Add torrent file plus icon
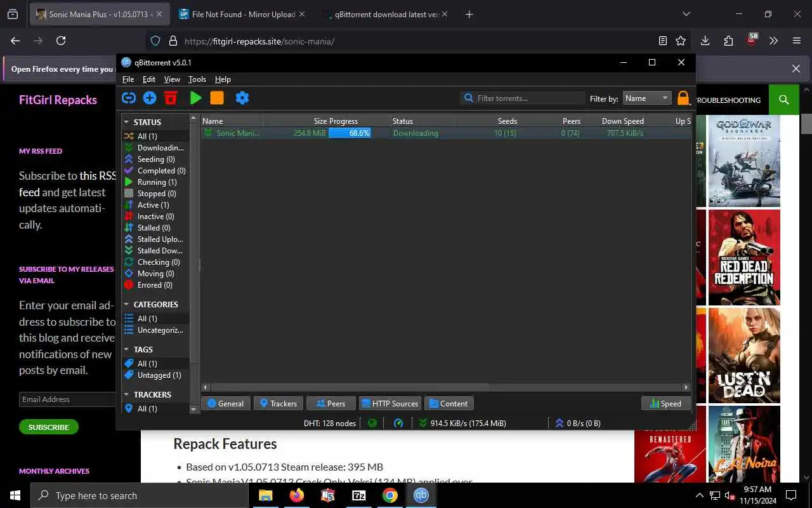 point(150,98)
